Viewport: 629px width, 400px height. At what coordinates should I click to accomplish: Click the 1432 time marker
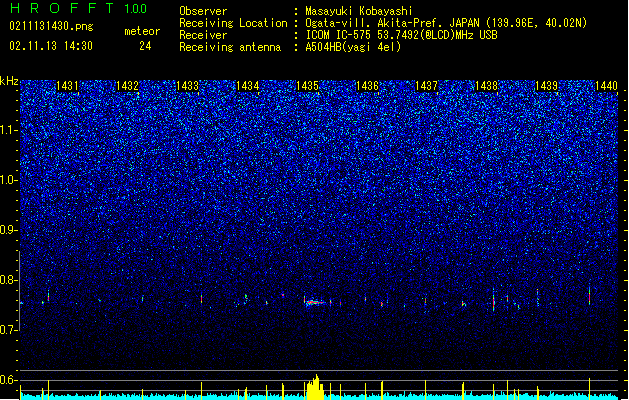coord(127,86)
